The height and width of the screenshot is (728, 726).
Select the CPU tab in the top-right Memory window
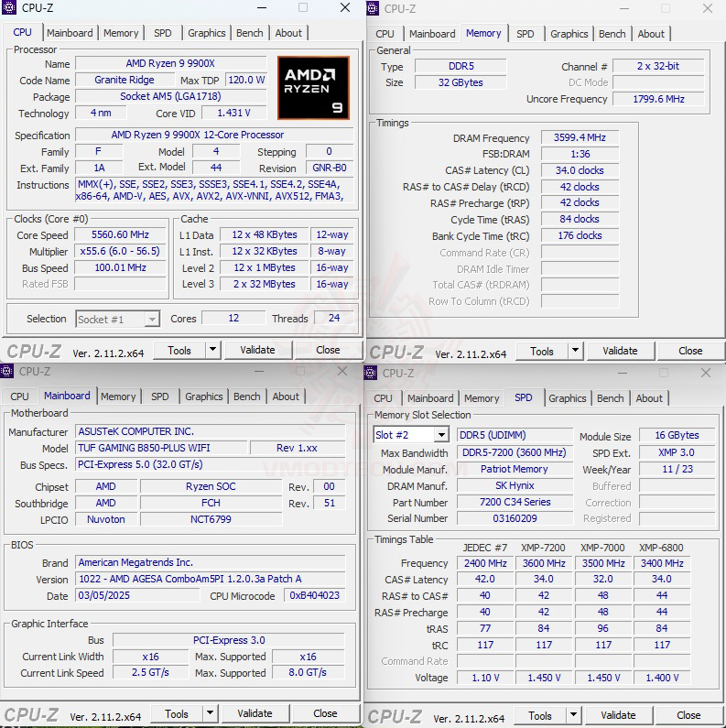click(x=385, y=34)
